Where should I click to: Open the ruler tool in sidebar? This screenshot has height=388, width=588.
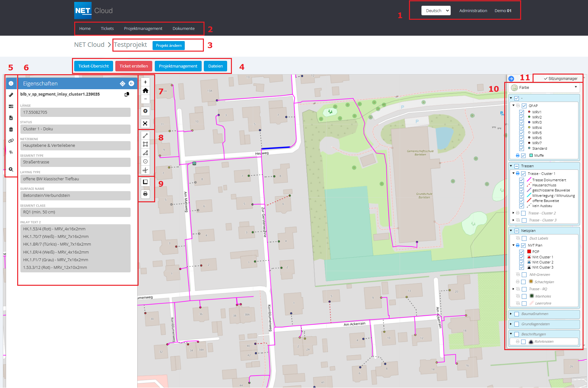pyautogui.click(x=11, y=95)
